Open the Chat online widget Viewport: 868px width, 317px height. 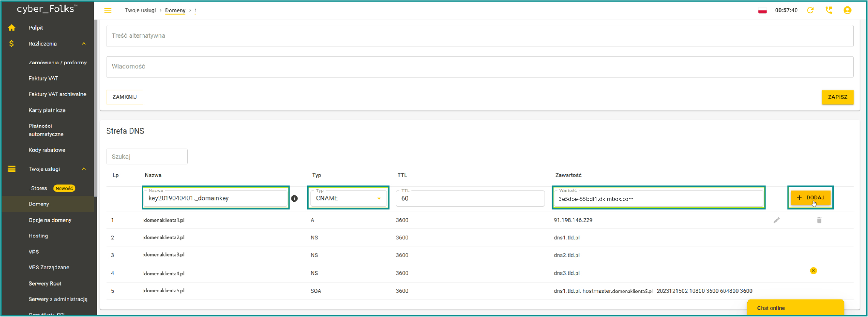[795, 308]
